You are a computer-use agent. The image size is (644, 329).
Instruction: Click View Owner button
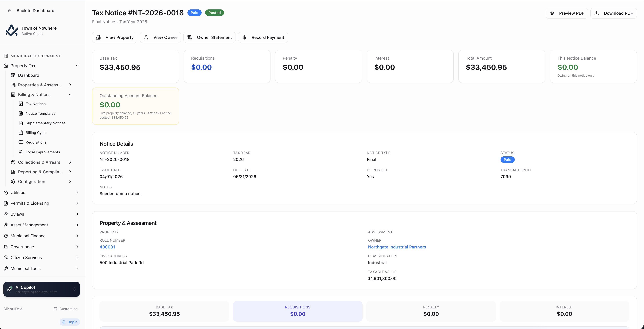click(x=160, y=37)
